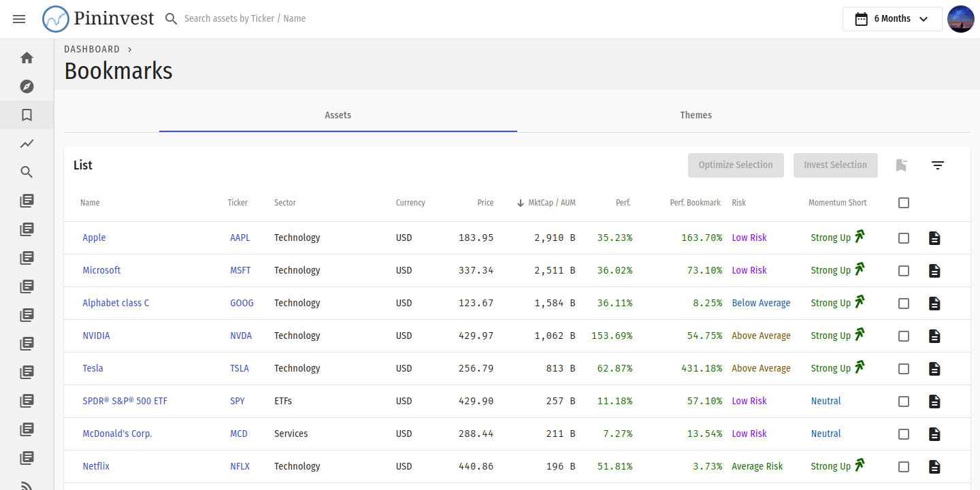
Task: Click the Average Risk label for Netflix
Action: [757, 466]
